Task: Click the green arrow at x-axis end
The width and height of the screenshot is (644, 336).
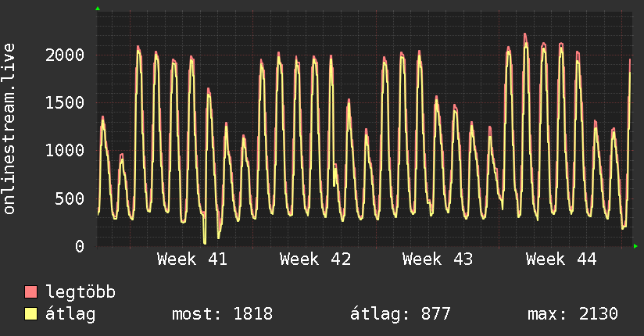Action: click(x=635, y=246)
